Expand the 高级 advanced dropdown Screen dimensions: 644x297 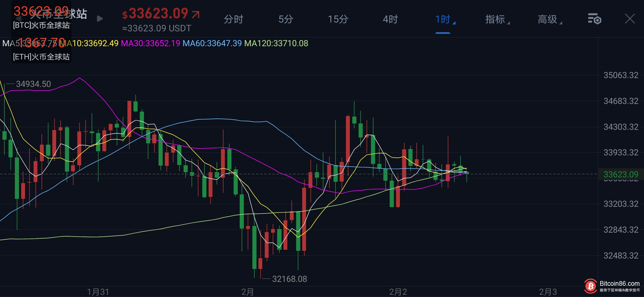click(x=548, y=19)
